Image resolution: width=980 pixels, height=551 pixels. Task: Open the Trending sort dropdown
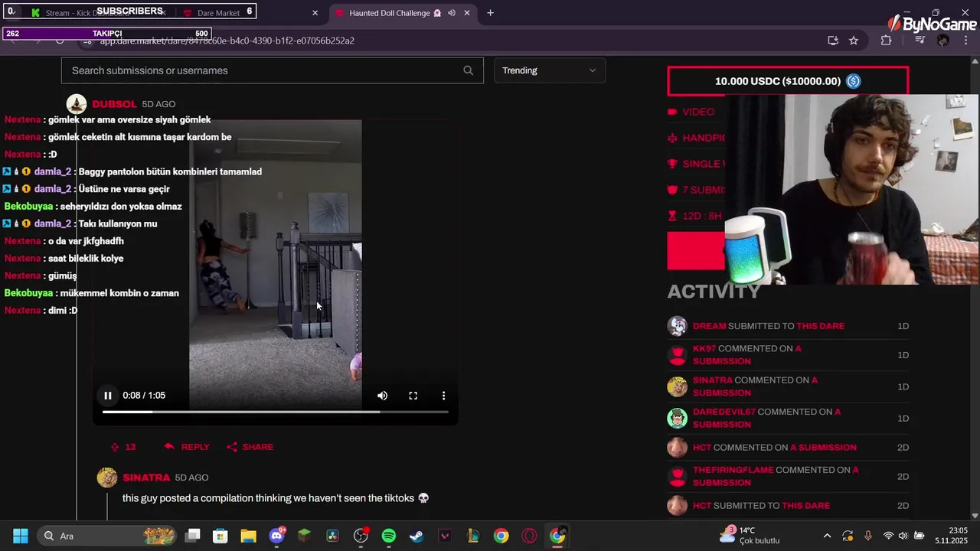pyautogui.click(x=549, y=70)
